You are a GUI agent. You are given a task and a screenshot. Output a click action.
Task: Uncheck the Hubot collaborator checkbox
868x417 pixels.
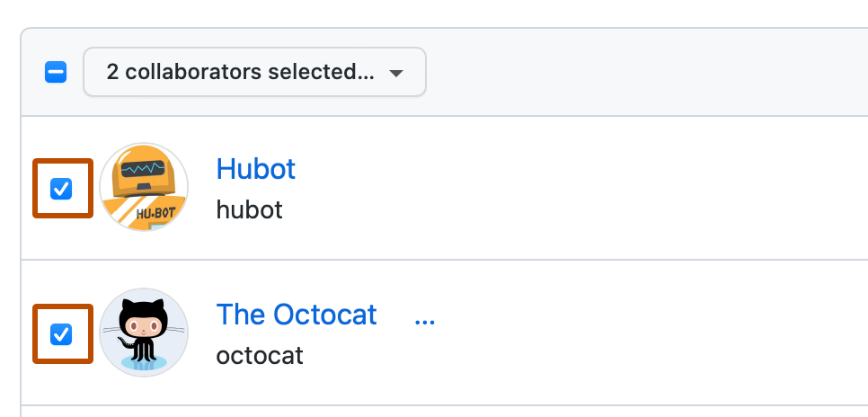(61, 189)
